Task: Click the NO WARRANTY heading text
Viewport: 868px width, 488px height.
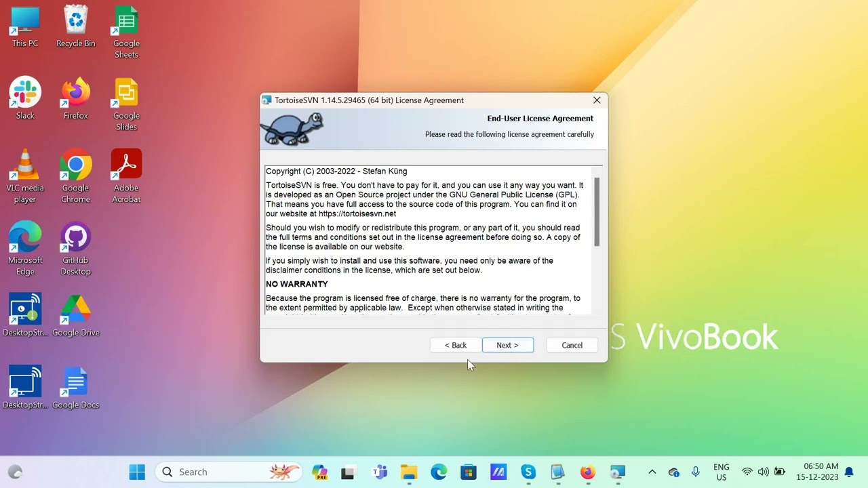Action: coord(297,284)
